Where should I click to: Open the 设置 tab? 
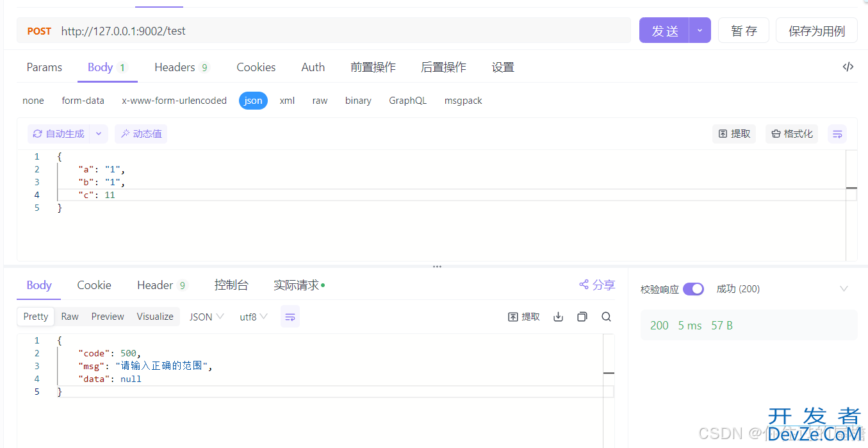point(503,67)
